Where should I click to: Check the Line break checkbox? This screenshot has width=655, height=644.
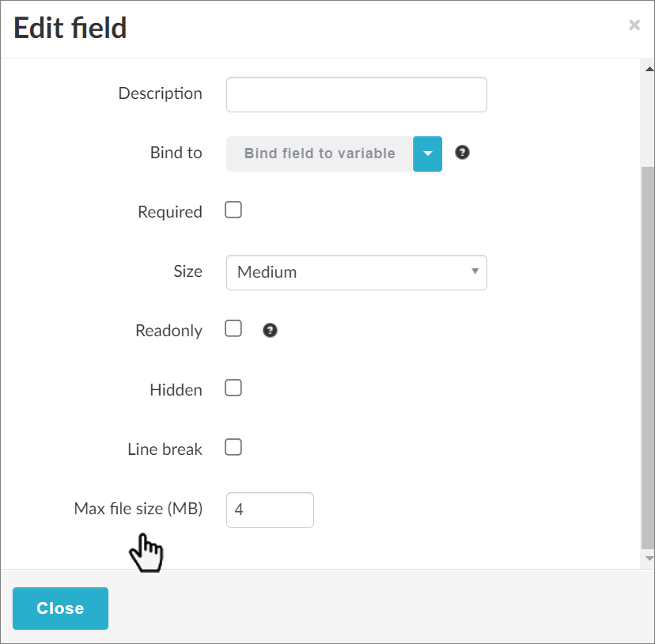(x=233, y=448)
